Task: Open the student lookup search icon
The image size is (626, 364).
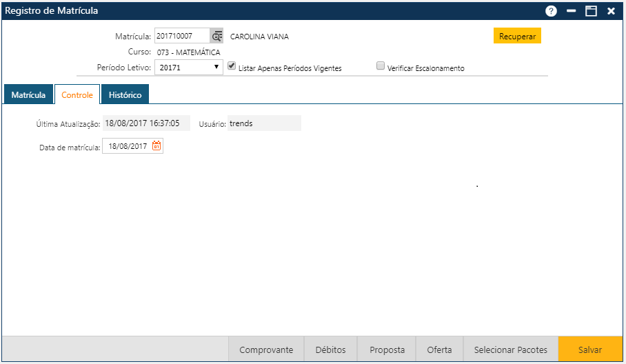Action: point(217,37)
